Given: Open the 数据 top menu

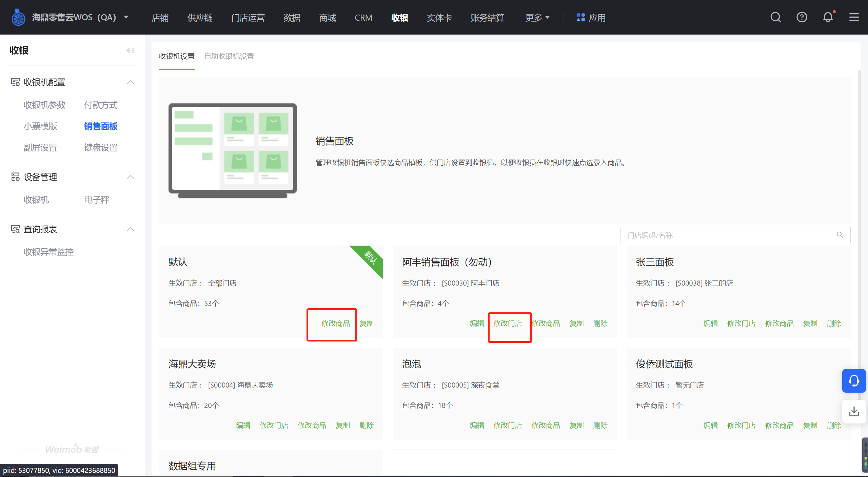Looking at the screenshot, I should coord(292,18).
